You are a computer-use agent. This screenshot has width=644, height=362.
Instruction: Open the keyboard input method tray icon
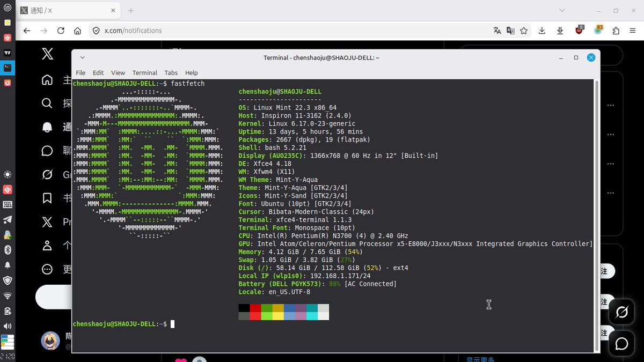coord(8,204)
